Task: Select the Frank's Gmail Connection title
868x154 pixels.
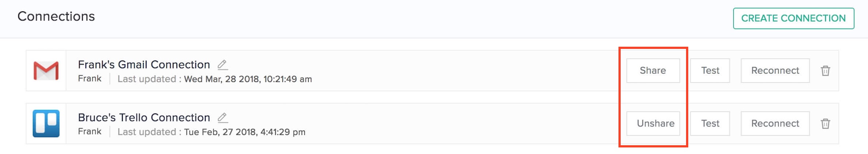Action: (x=144, y=65)
